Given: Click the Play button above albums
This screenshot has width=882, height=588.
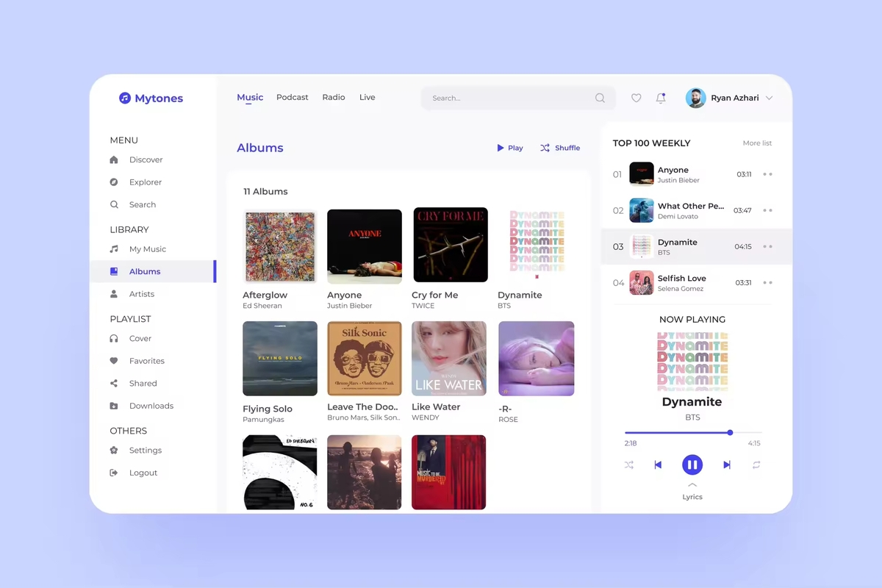Looking at the screenshot, I should pos(510,148).
